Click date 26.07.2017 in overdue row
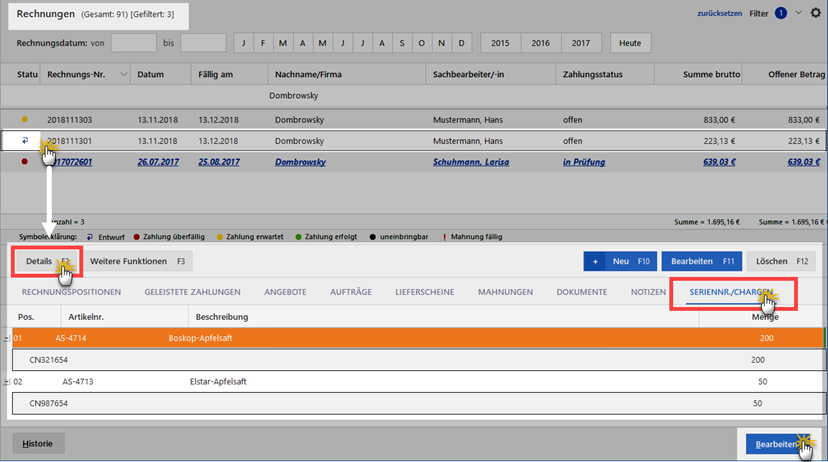The height and width of the screenshot is (462, 828). [x=158, y=162]
